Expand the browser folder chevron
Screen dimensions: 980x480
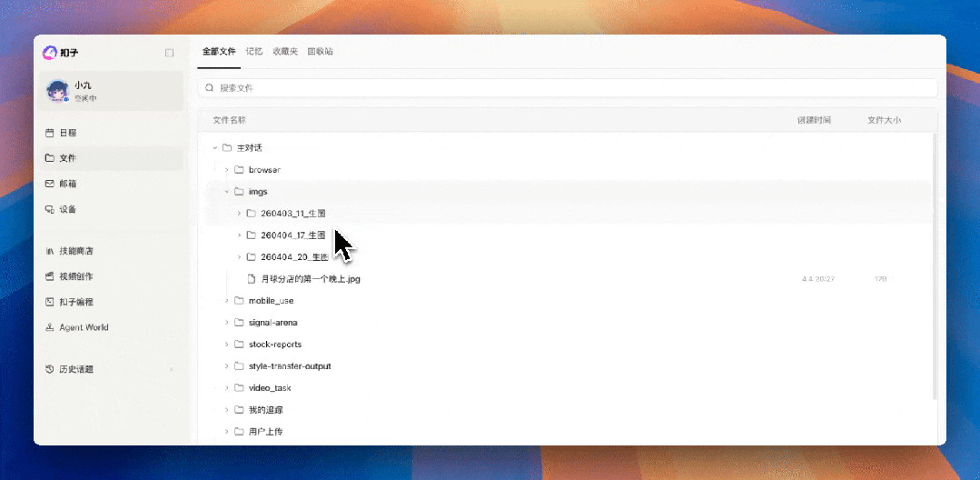pos(227,170)
